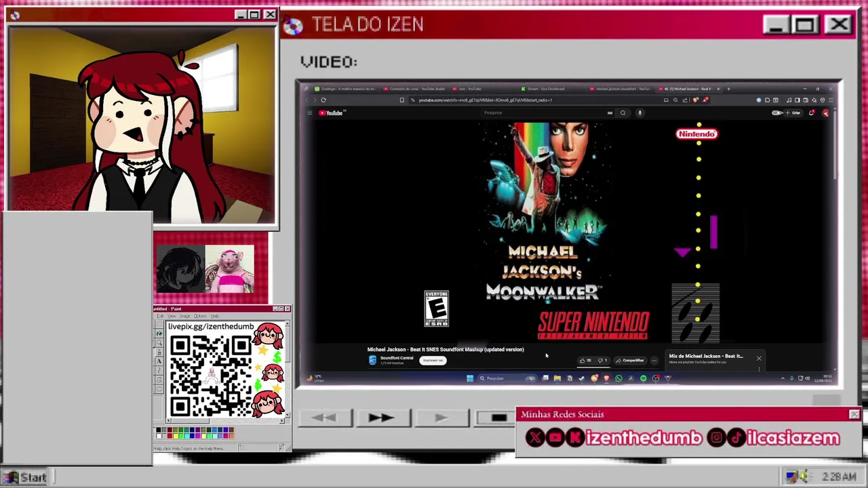Open the Edit menu in Paint
Screen dimensions: 868x488
tap(160, 316)
